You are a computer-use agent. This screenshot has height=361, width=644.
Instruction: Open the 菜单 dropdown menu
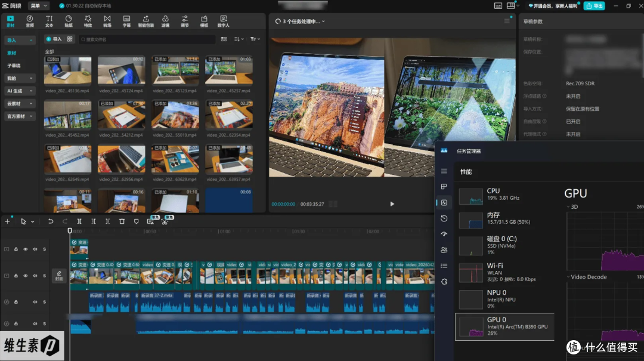point(39,6)
